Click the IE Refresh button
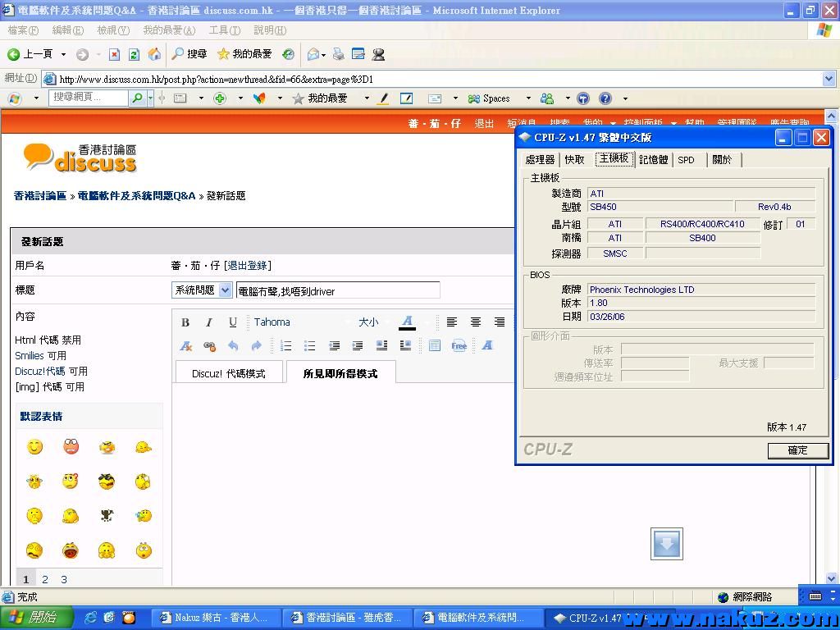This screenshot has width=840, height=630. point(134,54)
